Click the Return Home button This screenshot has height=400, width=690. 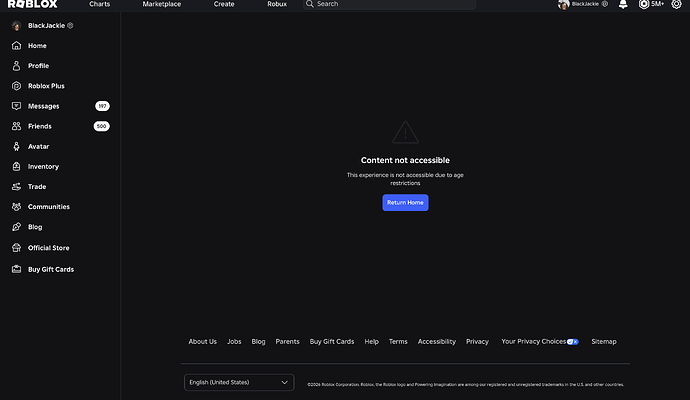point(405,202)
